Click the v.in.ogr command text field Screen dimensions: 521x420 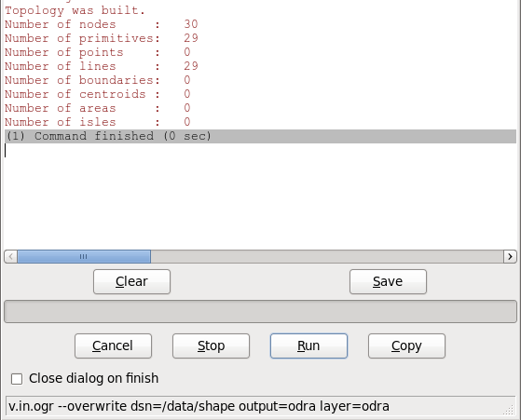coord(261,406)
